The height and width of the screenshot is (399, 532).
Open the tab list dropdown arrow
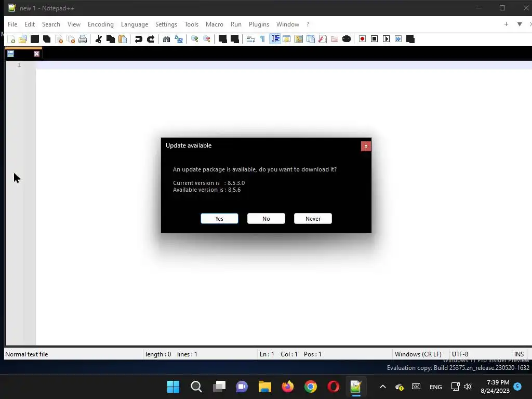pyautogui.click(x=520, y=24)
